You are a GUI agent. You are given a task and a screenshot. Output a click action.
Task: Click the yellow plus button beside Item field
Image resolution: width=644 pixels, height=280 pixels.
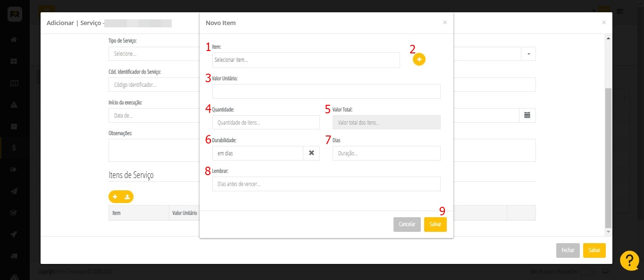pos(419,59)
